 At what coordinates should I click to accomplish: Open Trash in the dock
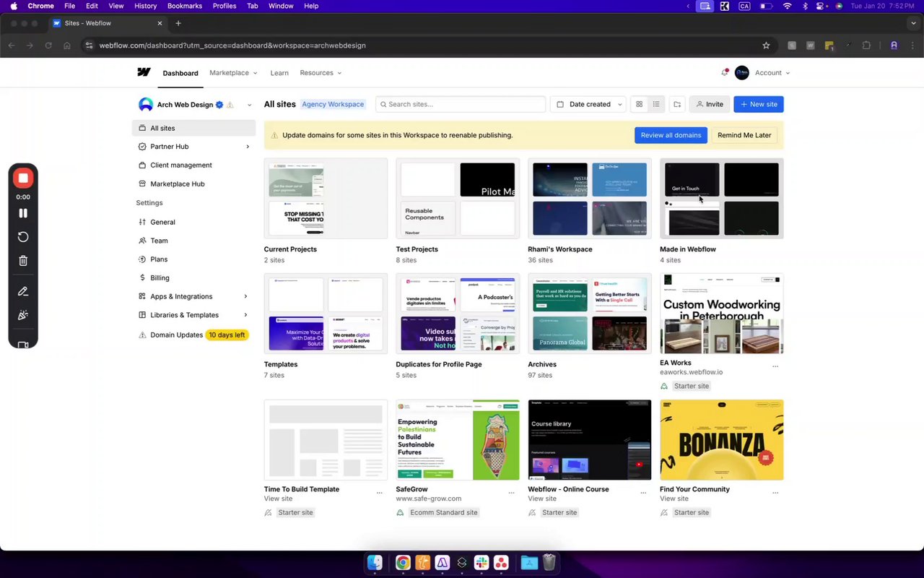tap(549, 563)
